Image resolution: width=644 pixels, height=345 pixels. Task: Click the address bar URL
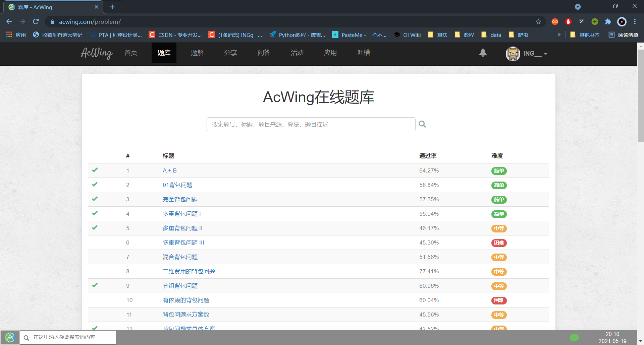(90, 22)
